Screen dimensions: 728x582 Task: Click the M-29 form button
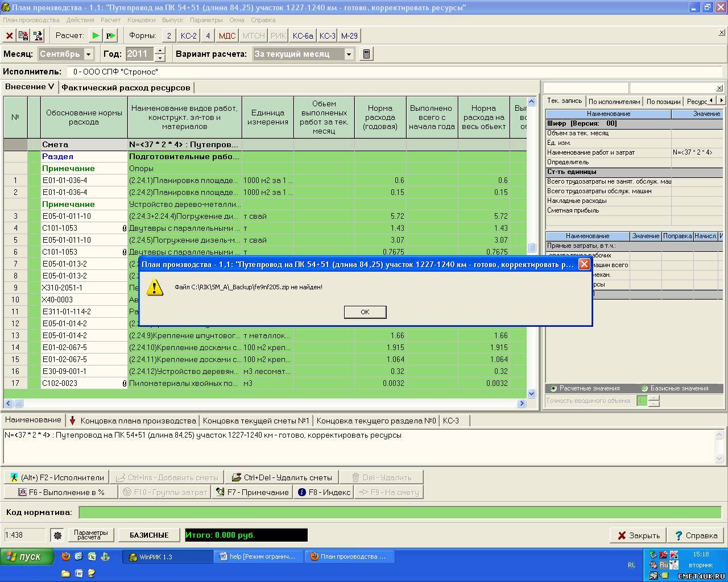point(349,36)
